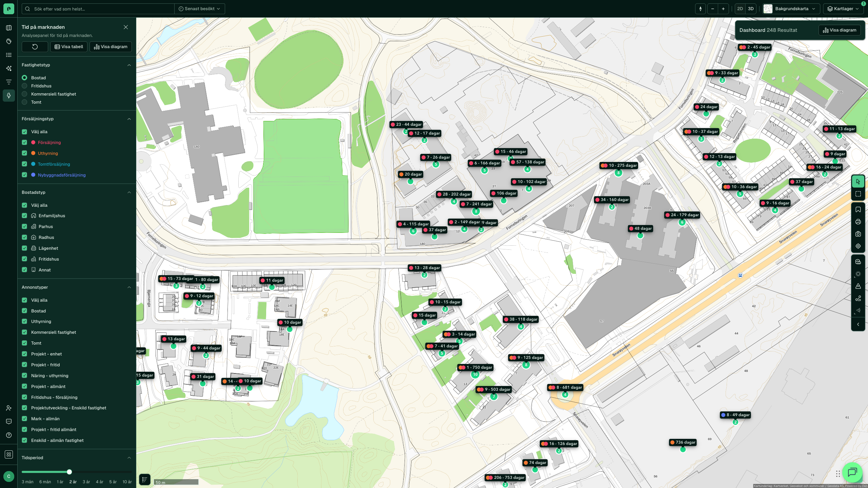868x488 pixels.
Task: Switch map to 3D view
Action: point(751,9)
